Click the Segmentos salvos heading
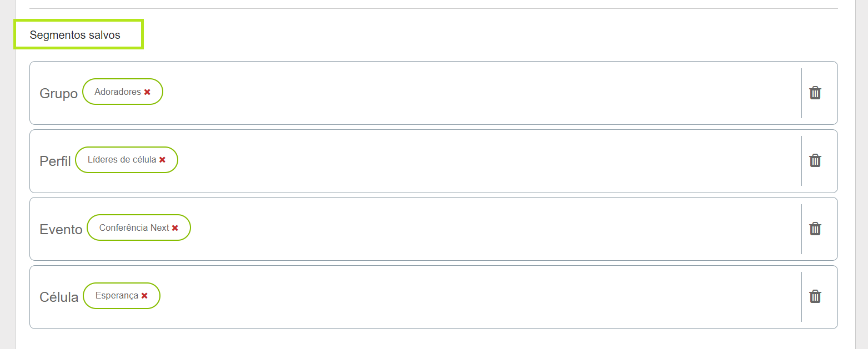The height and width of the screenshot is (349, 868). point(75,35)
